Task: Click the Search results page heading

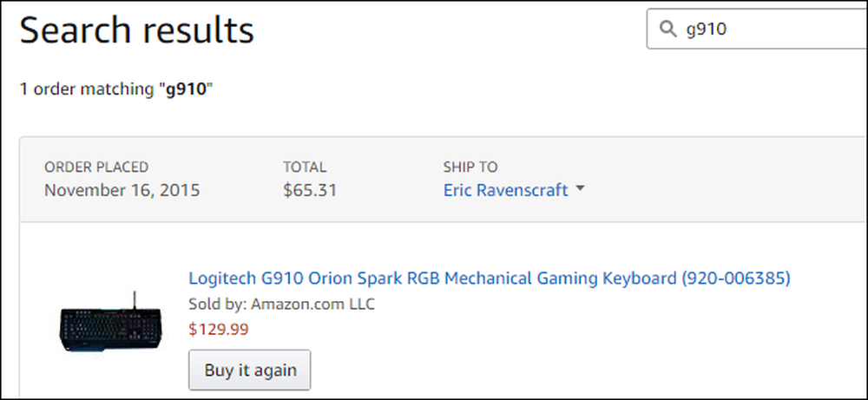Action: 137,30
